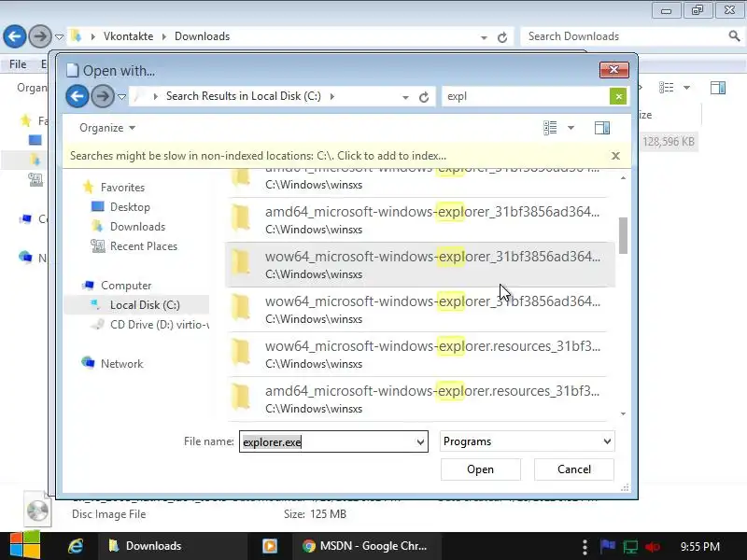Open Action Center flag in system tray
This screenshot has height=560, width=747.
608,546
